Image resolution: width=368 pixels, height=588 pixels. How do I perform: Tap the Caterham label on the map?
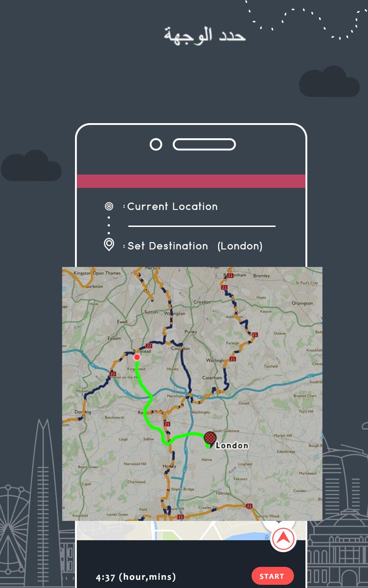[212, 378]
